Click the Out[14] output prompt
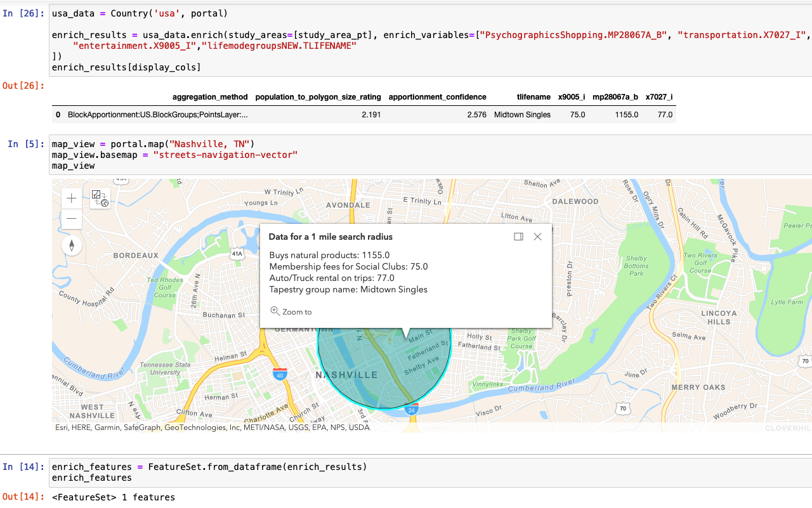This screenshot has height=508, width=812. 23,497
